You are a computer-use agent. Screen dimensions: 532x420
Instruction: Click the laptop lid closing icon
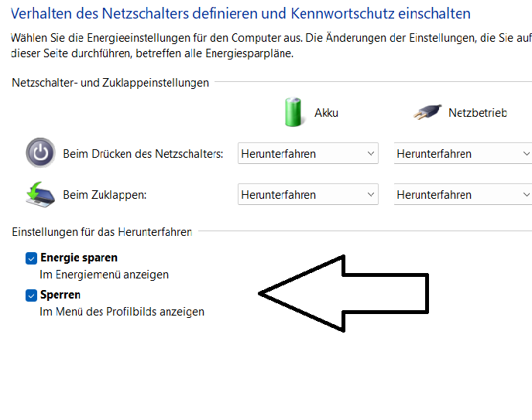pyautogui.click(x=40, y=195)
